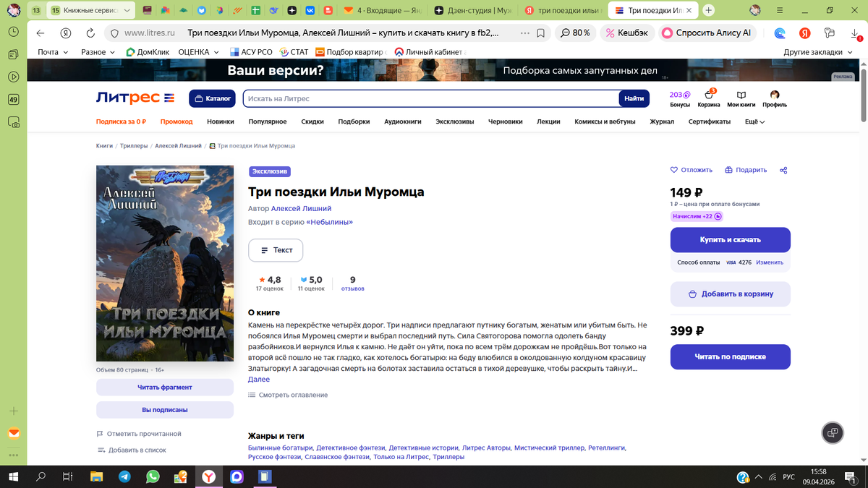The width and height of the screenshot is (868, 488).
Task: Expand the Ещё navigation dropdown
Action: point(752,121)
